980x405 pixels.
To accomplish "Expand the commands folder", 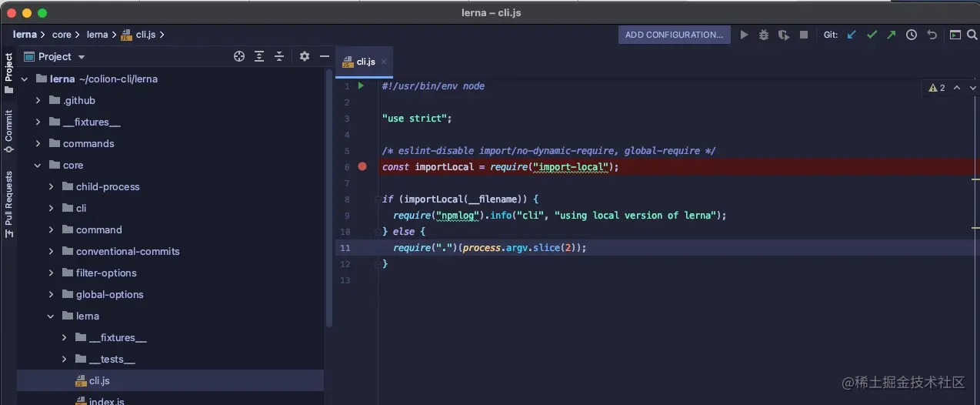I will click(38, 143).
